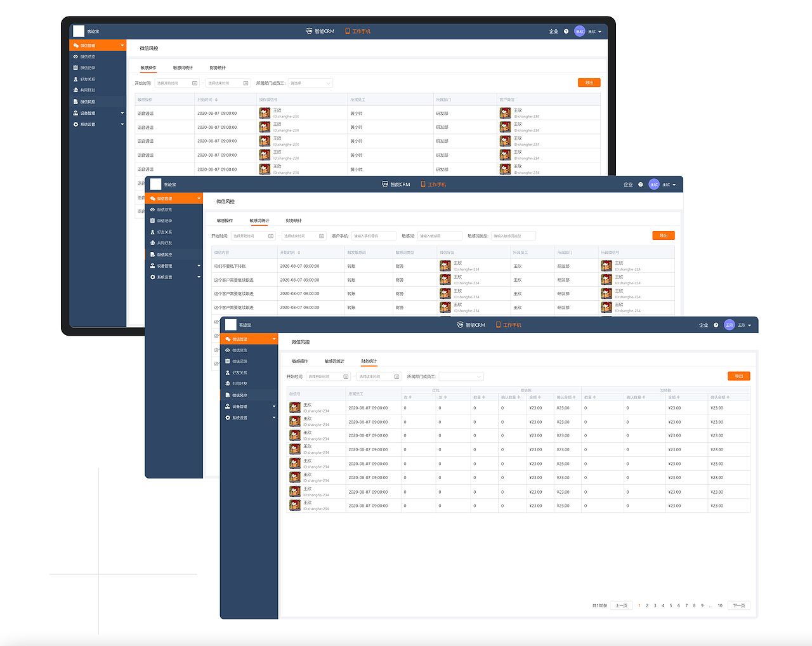Open 微信总览 eye icon in 财务统计 window sidebar

pos(228,350)
